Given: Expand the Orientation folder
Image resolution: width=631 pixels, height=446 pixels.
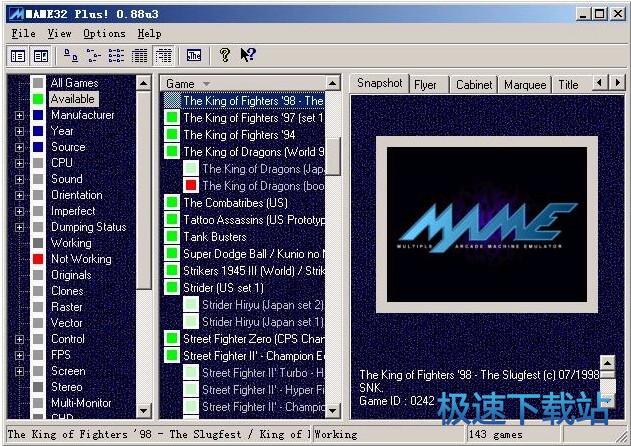Looking at the screenshot, I should click(x=19, y=195).
